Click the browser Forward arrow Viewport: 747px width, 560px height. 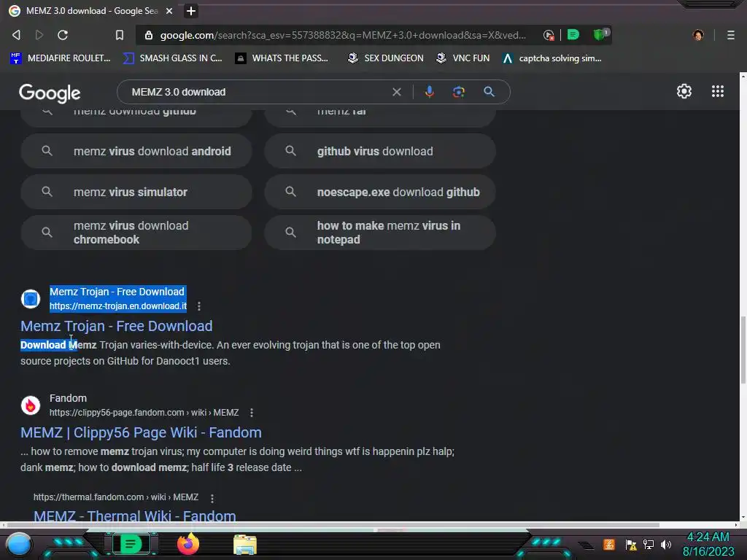(39, 35)
